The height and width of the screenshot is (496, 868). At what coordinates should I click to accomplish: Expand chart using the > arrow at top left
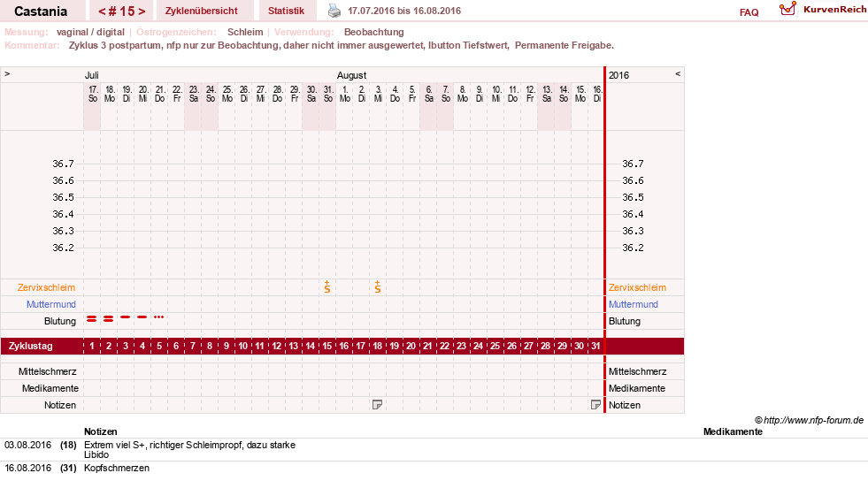[x=7, y=73]
